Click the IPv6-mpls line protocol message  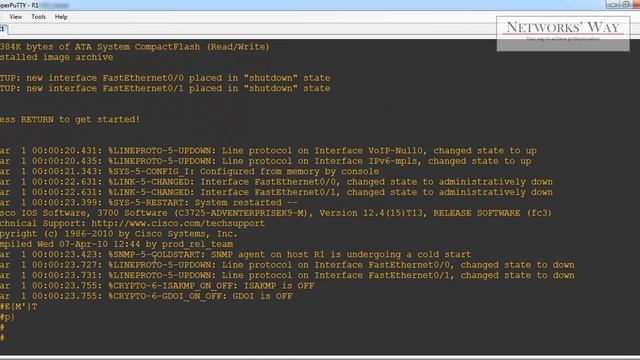[x=266, y=161]
